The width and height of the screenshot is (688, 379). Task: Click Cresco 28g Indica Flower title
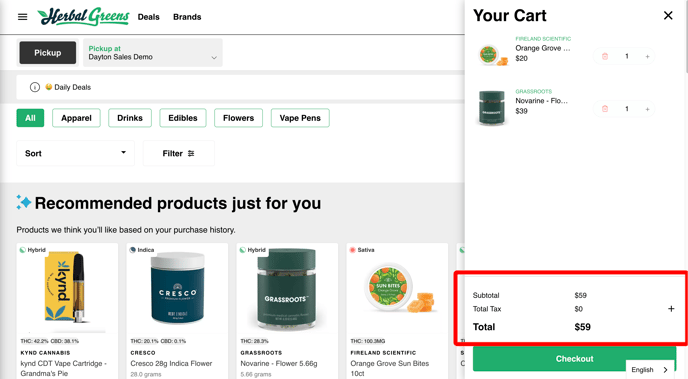click(x=171, y=363)
